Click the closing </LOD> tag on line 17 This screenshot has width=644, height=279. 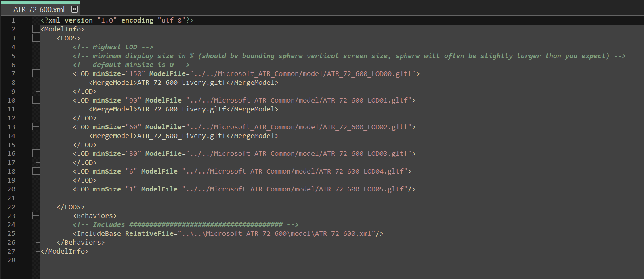[85, 162]
